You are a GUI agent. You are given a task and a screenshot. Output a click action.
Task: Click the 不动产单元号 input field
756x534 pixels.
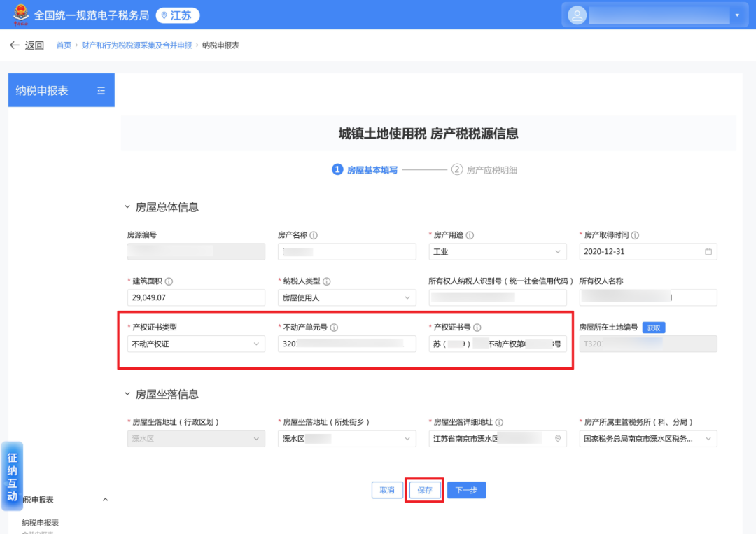coord(346,344)
